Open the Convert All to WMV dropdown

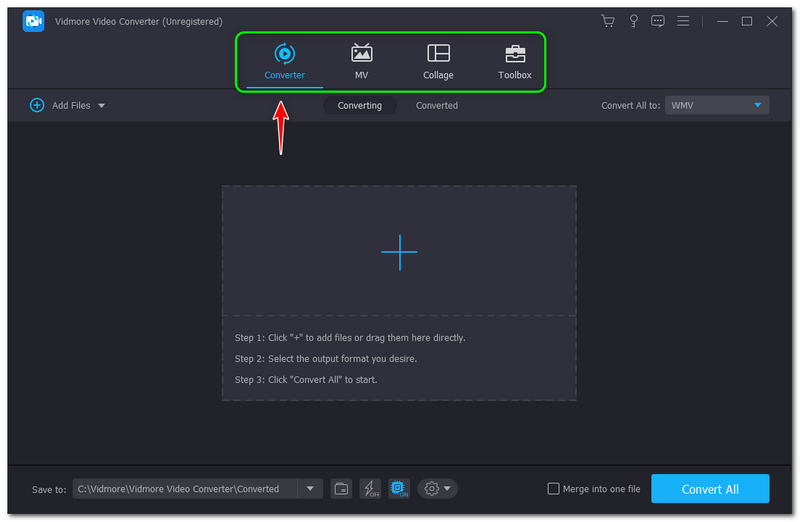(717, 105)
